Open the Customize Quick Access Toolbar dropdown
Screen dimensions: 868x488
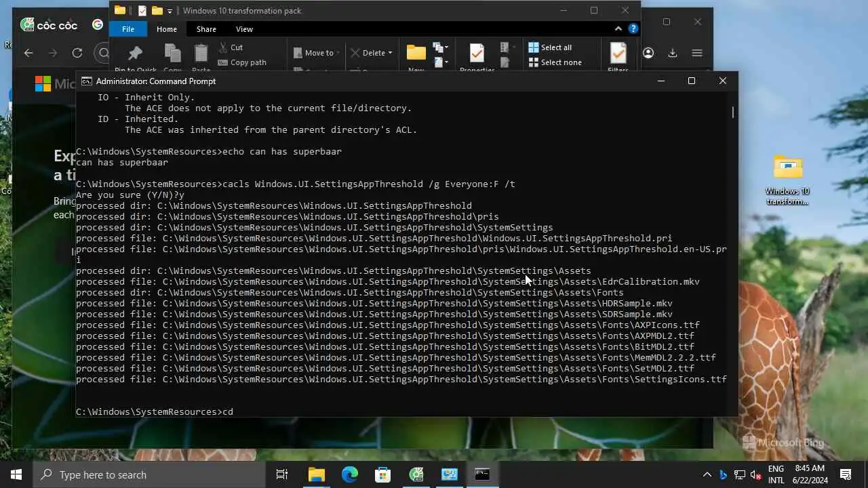pos(170,11)
